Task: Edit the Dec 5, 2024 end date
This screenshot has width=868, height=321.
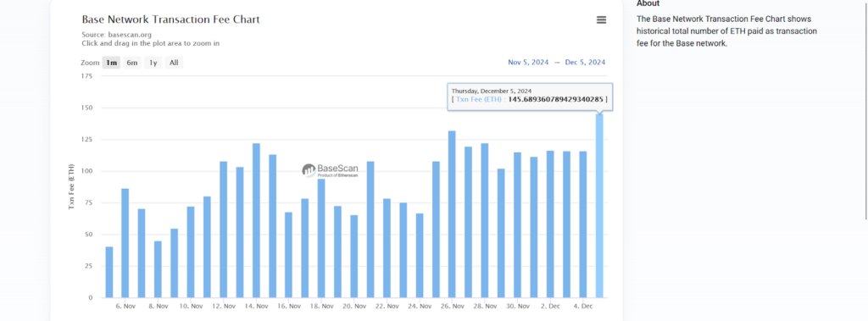Action: point(585,63)
